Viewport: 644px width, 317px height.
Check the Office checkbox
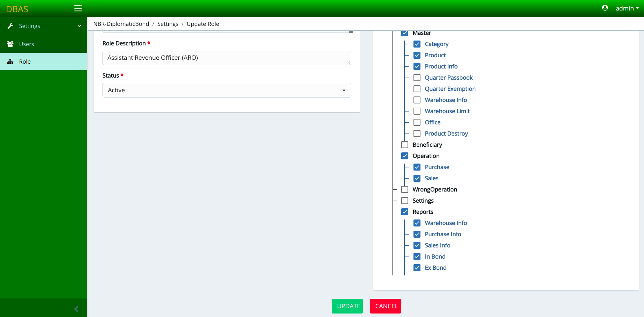coord(417,122)
